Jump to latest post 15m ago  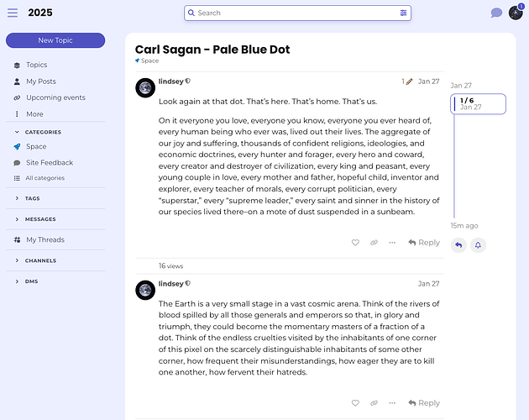pyautogui.click(x=464, y=225)
